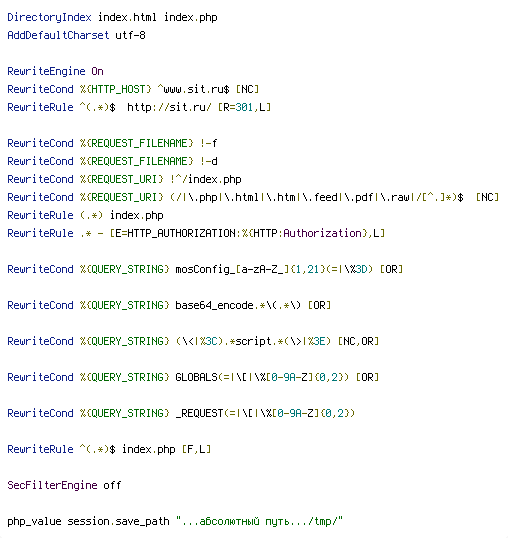Click the [R=301,L] flags
Image resolution: width=508 pixels, height=538 pixels.
[x=245, y=107]
